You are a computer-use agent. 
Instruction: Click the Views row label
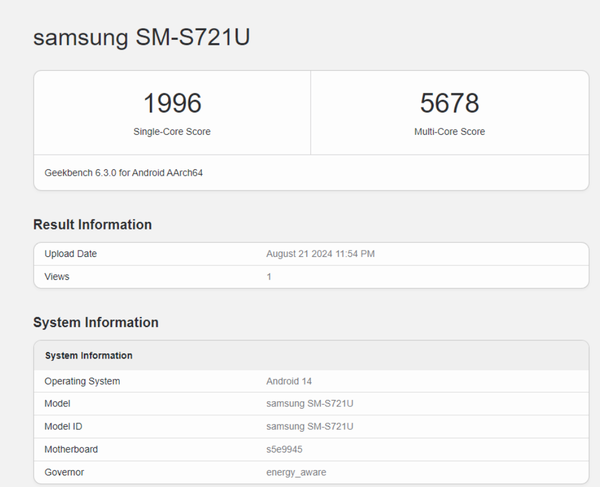[57, 276]
